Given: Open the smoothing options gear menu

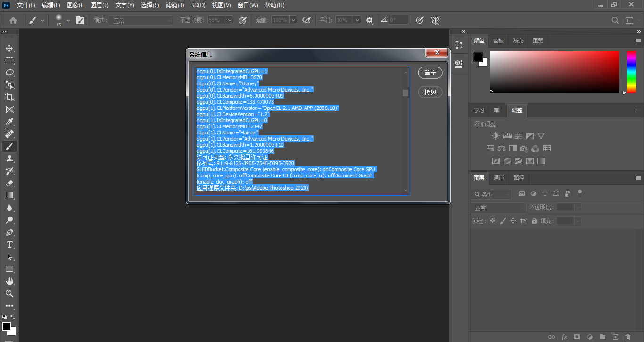Looking at the screenshot, I should [370, 20].
